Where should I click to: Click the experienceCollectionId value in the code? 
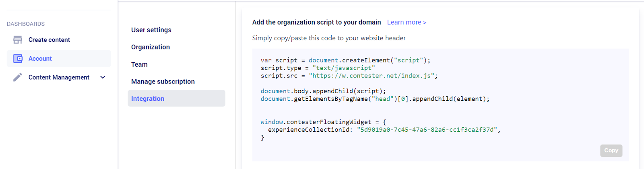427,130
